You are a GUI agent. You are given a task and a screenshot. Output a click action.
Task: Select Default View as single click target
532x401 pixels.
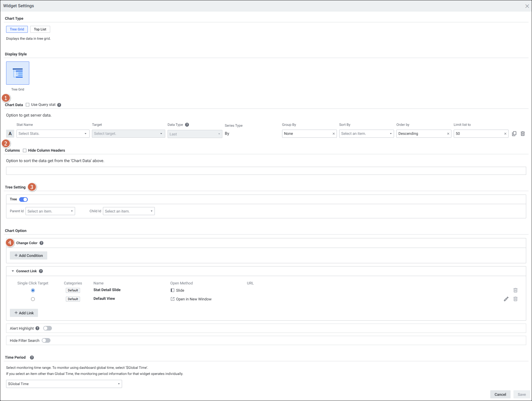pos(33,299)
